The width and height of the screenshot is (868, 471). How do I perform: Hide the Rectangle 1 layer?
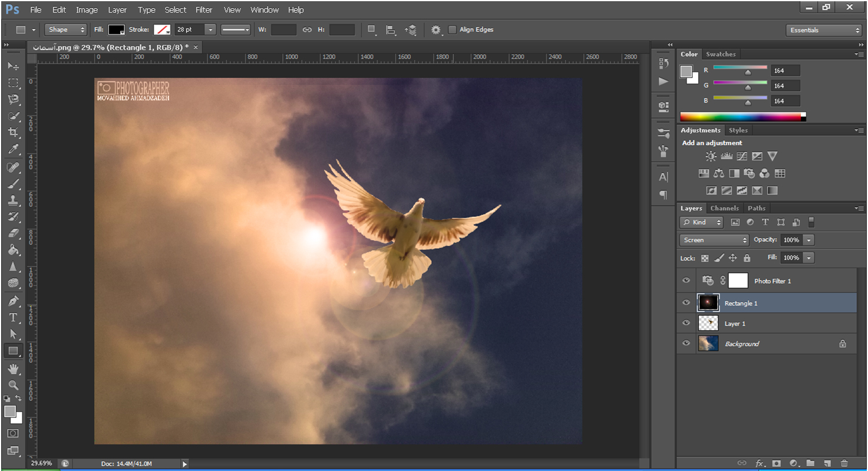click(686, 303)
